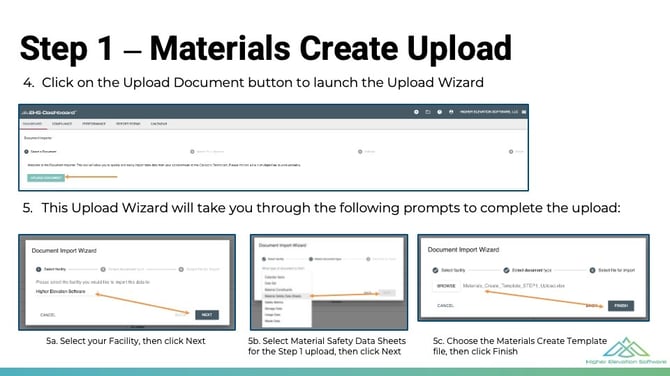
Task: Select the Compliance tab in EHS Dashboard
Action: click(62, 124)
